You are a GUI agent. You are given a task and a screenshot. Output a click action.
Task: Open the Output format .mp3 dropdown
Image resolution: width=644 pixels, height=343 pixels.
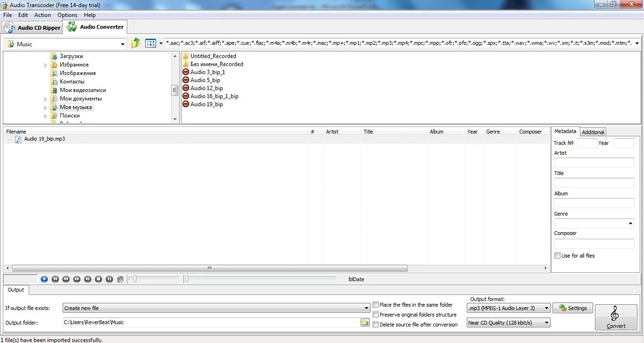(x=509, y=308)
